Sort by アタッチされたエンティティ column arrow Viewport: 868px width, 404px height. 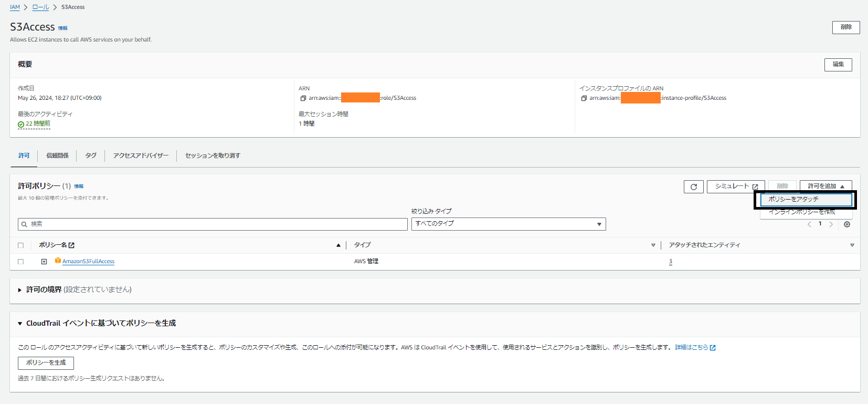[x=852, y=245]
